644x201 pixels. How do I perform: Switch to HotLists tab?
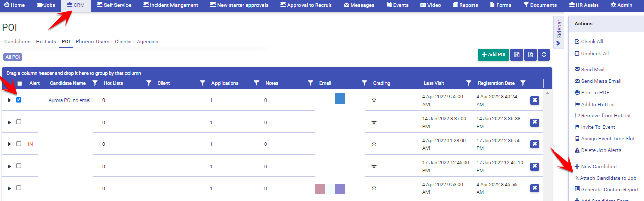click(x=46, y=42)
